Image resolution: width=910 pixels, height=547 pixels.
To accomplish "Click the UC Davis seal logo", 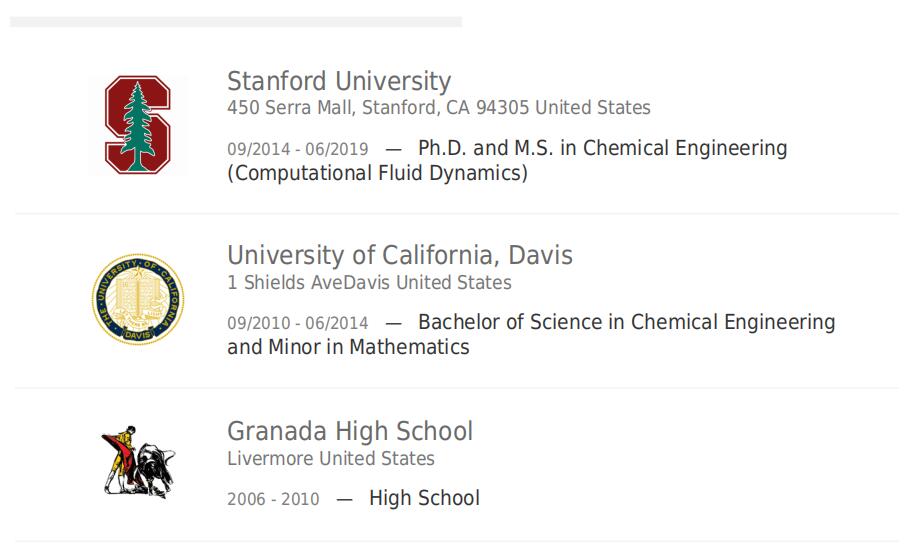I will tap(138, 299).
